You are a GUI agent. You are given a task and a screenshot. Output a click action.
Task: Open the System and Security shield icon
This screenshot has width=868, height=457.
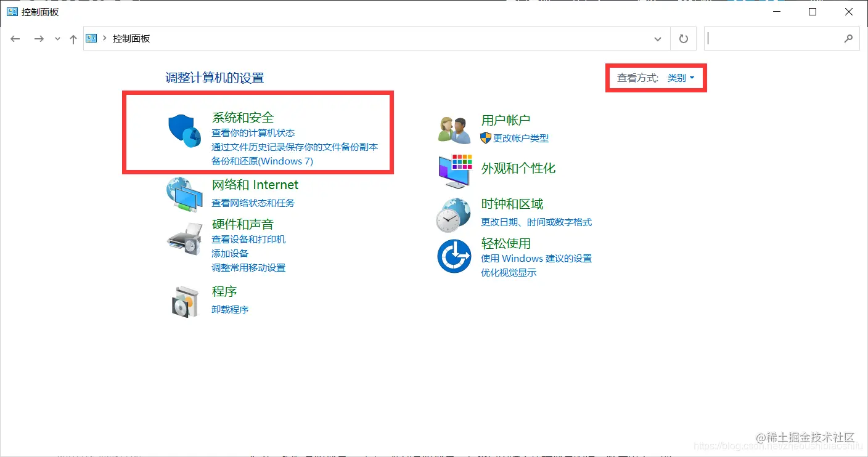click(185, 131)
